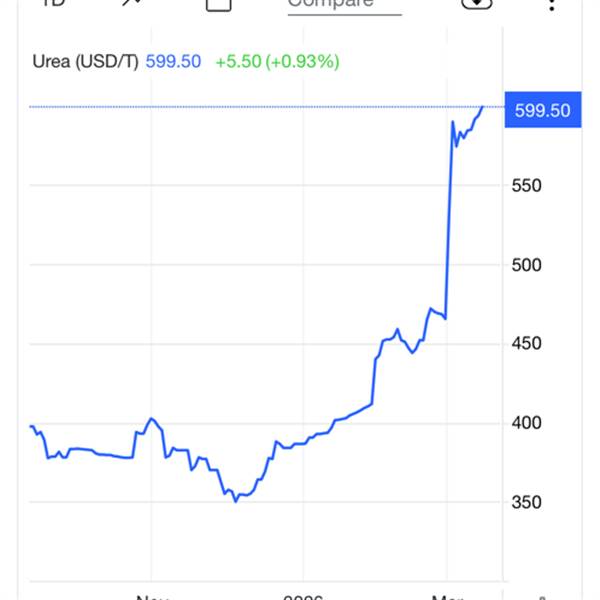Viewport: 600px width, 600px height.
Task: Click the 350 price axis label
Action: (528, 502)
